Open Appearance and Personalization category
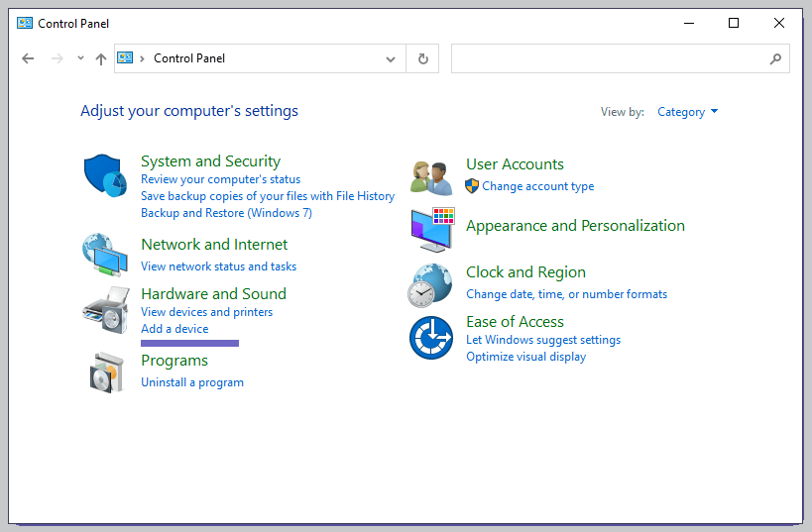 click(575, 226)
